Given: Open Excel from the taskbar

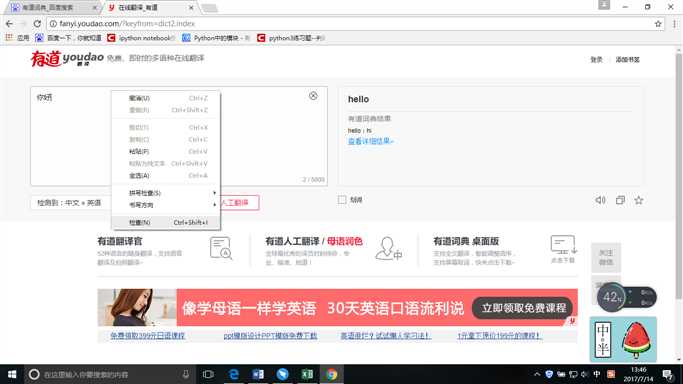Looking at the screenshot, I should [x=307, y=374].
